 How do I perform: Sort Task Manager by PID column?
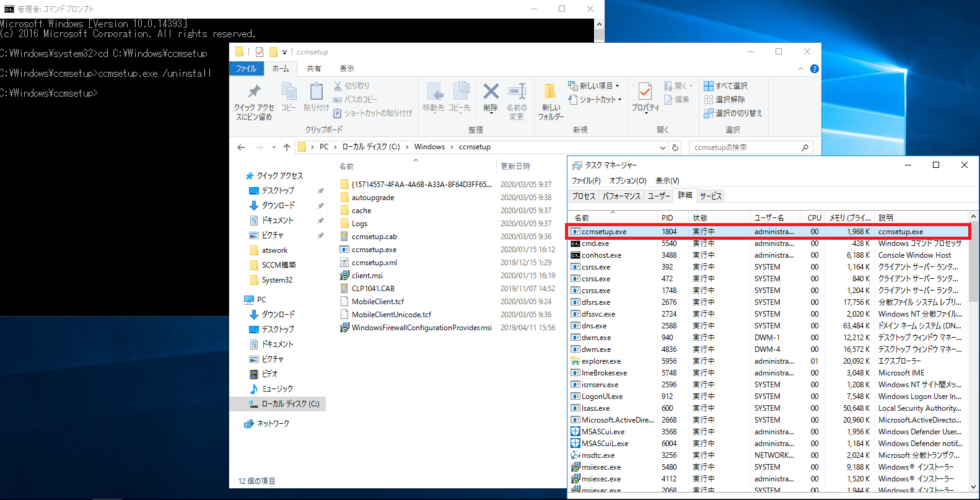(x=673, y=217)
